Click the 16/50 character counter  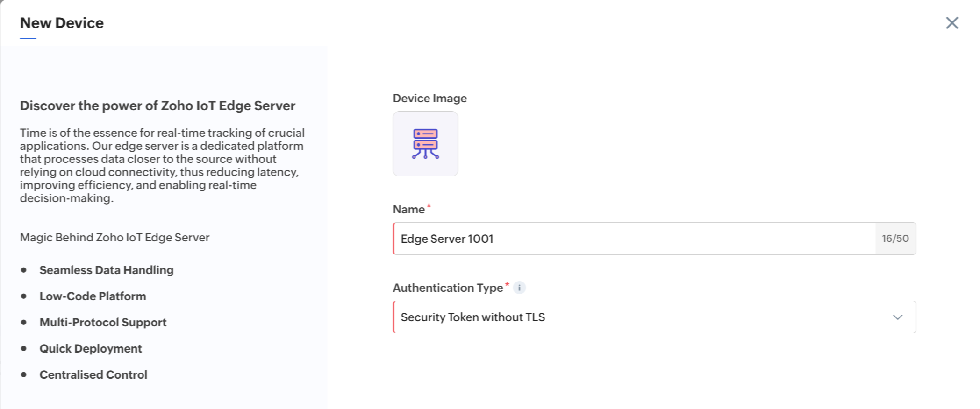click(895, 239)
